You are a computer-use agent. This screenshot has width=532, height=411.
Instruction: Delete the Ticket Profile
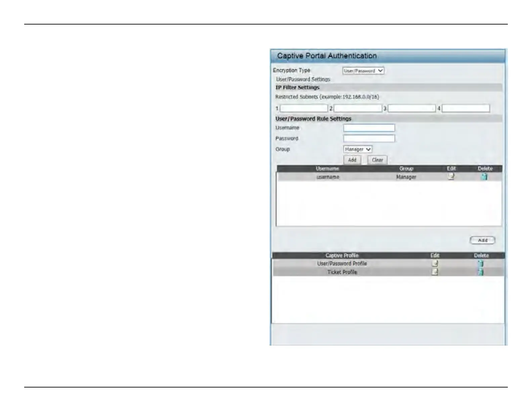click(481, 272)
